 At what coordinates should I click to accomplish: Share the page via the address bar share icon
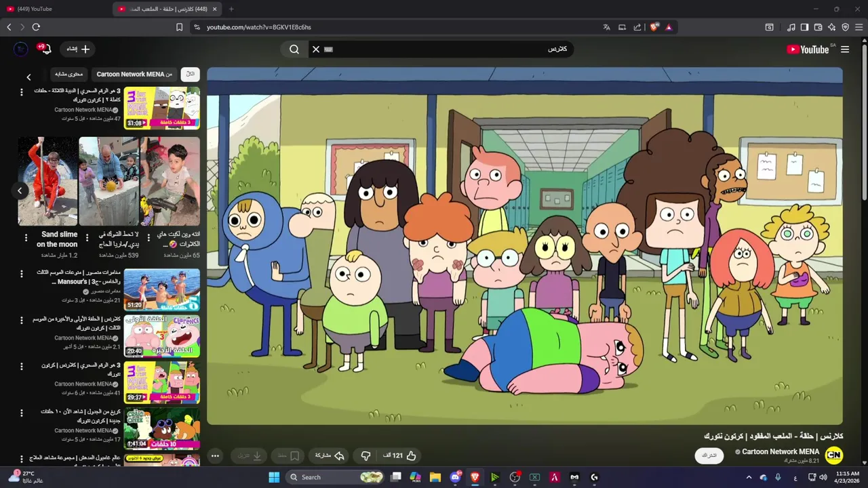click(x=637, y=27)
